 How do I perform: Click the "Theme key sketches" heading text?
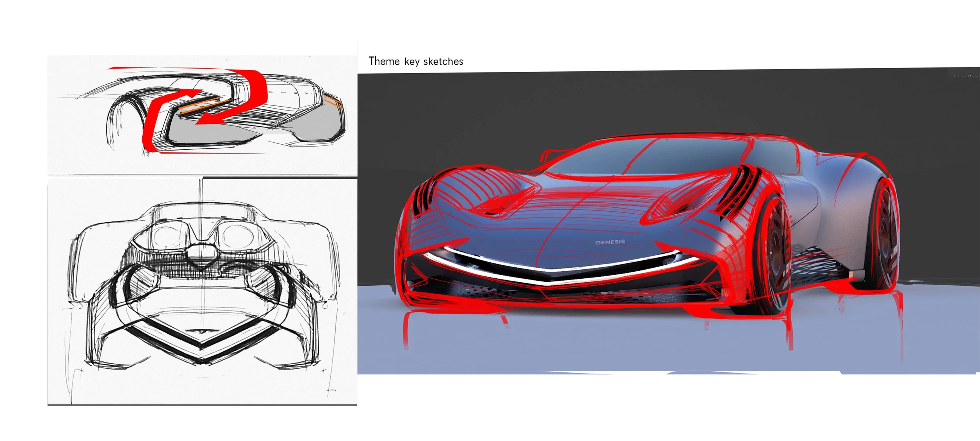click(x=416, y=62)
